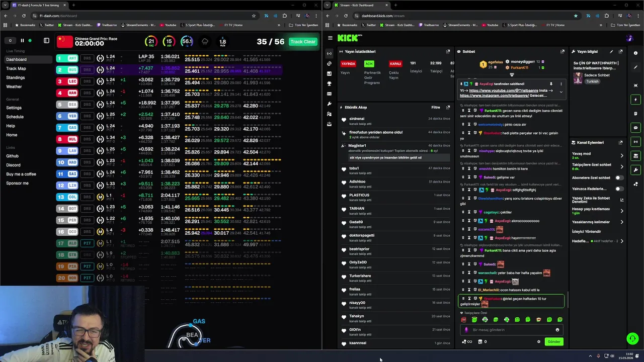Open Settings in f1-dash sidebar

coord(14,108)
